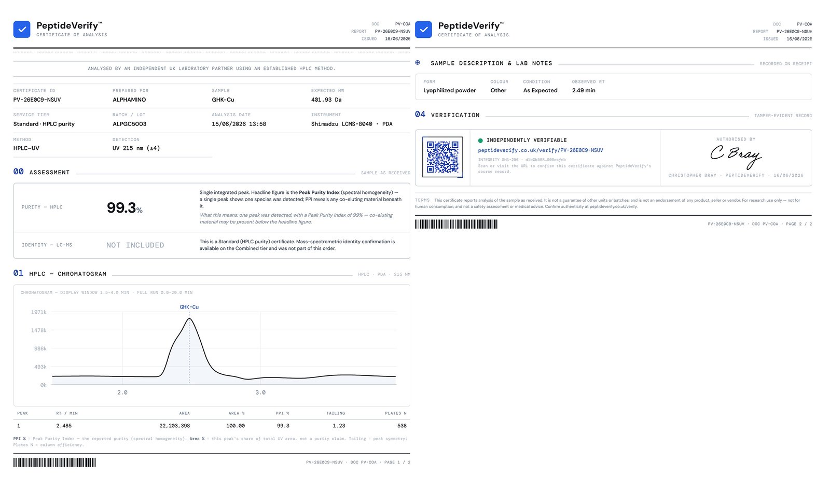Click the SAMPLE DESCRIPTION & LAB NOTES heading
This screenshot has height=504, width=830.
click(x=491, y=63)
